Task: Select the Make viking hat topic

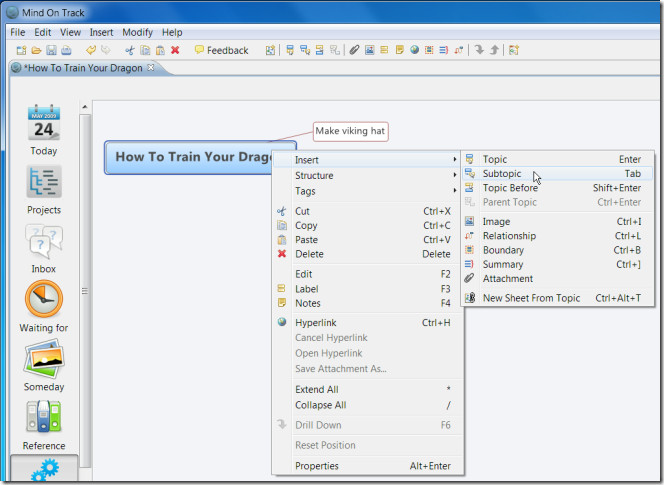Action: (350, 131)
